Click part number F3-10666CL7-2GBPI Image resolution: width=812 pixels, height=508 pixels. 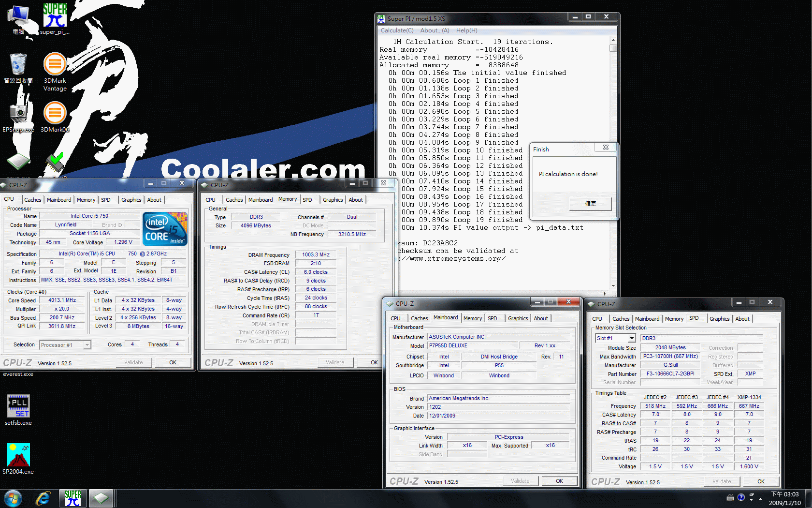tap(670, 374)
